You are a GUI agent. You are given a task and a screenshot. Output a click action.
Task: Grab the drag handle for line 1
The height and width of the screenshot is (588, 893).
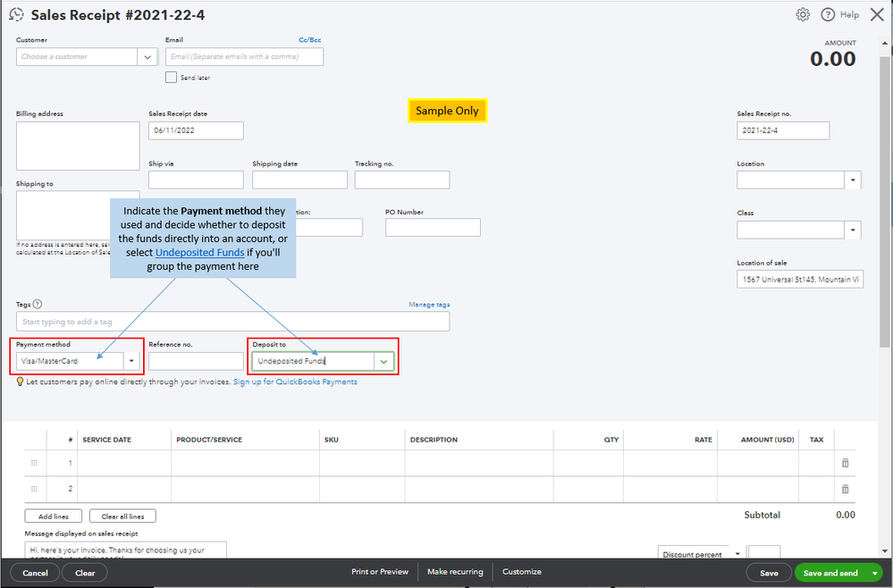coord(34,463)
